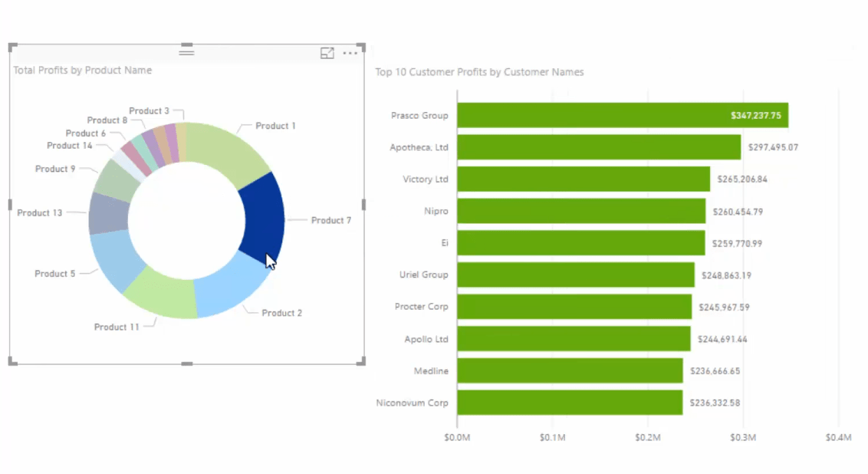The image size is (868, 474).
Task: Click the Product 9 label
Action: point(54,169)
